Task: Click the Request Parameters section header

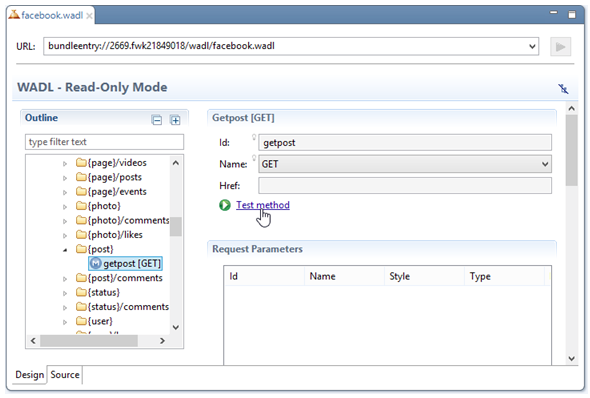Action: (x=257, y=249)
